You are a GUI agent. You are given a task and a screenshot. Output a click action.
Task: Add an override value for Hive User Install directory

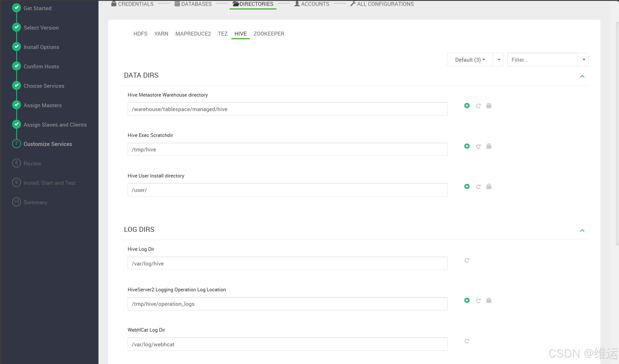(x=467, y=186)
